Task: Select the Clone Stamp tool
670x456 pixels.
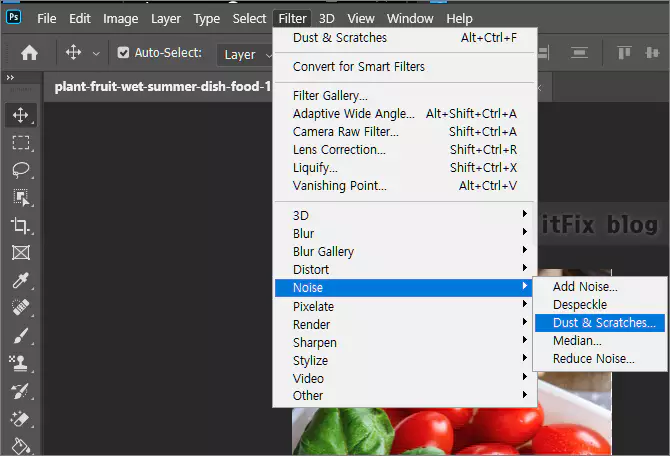Action: pos(20,363)
